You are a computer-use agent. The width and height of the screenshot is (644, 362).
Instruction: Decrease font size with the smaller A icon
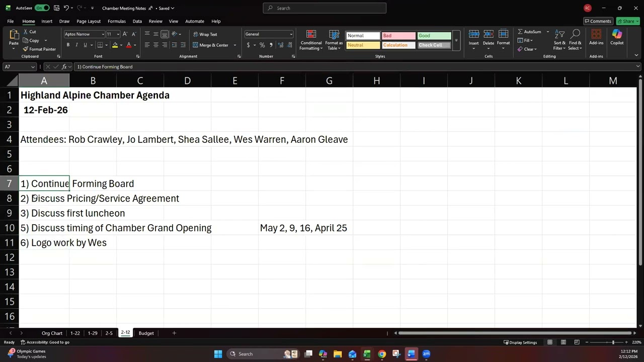(134, 34)
